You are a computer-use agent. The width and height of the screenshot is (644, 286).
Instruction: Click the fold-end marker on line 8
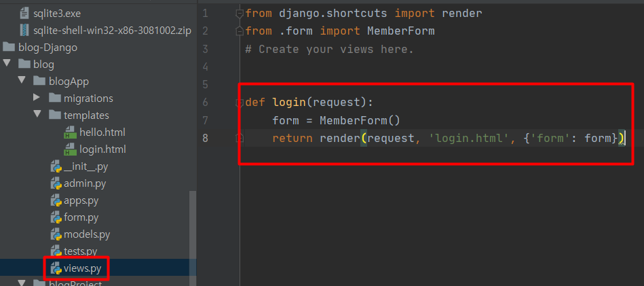click(x=239, y=139)
